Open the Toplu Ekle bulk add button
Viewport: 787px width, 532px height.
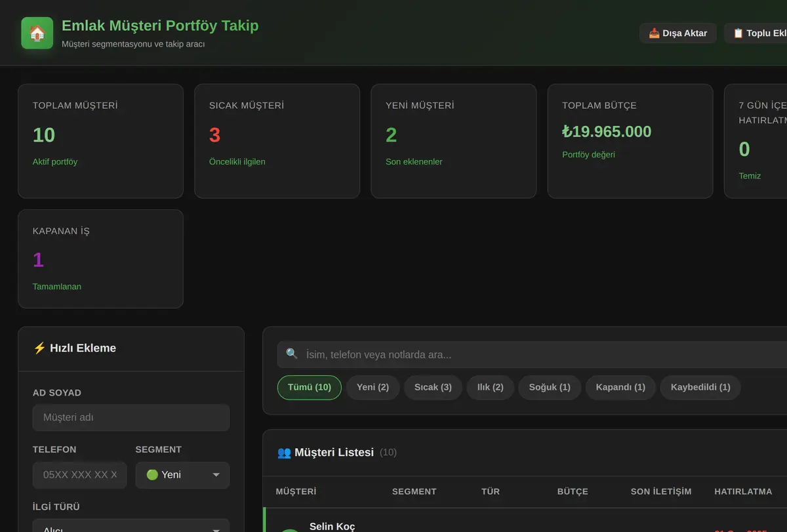point(756,33)
